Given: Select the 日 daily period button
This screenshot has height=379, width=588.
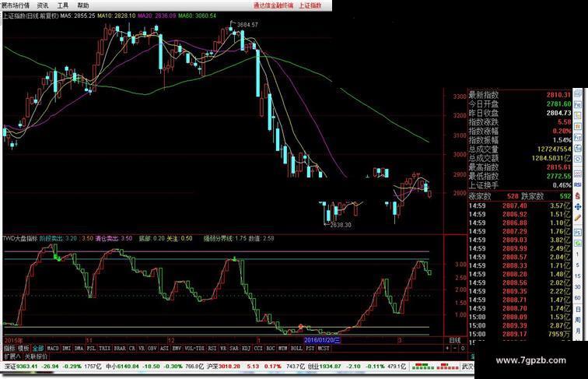Looking at the screenshot, I should click(578, 309).
